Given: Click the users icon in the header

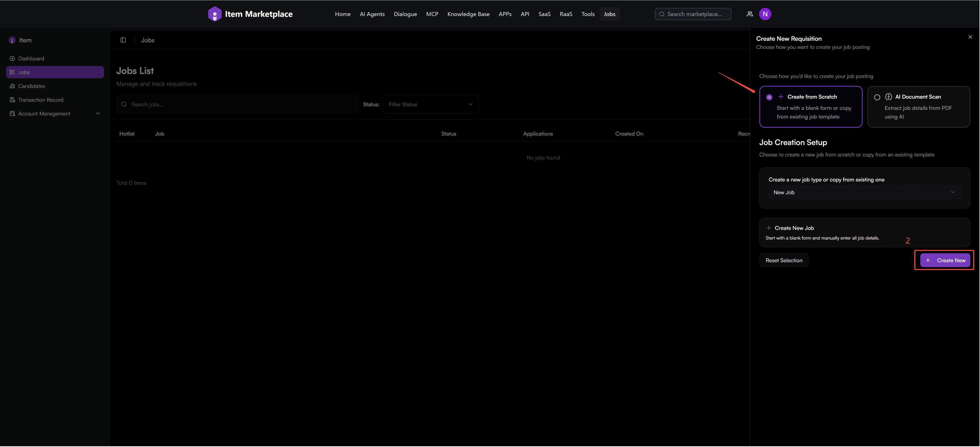Looking at the screenshot, I should [750, 14].
